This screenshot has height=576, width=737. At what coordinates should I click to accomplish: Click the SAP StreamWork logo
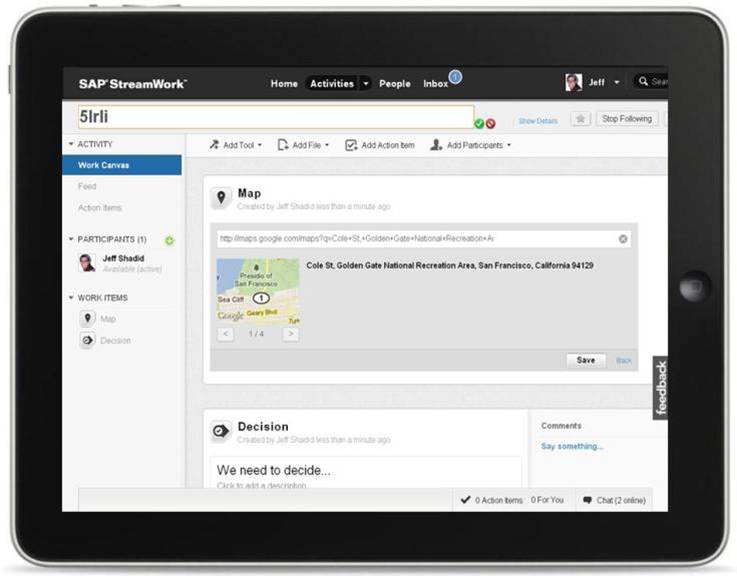(133, 84)
